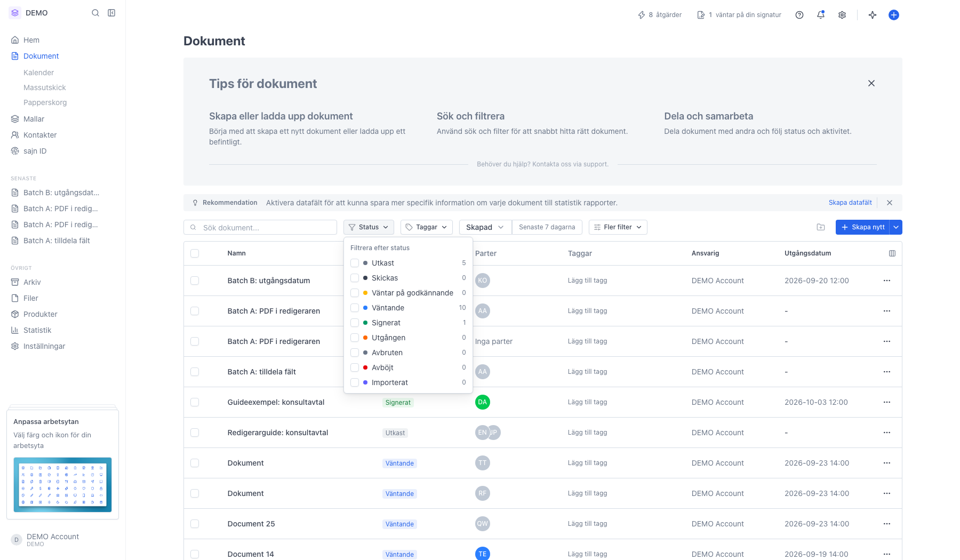Open 1 väntar på din signatur
This screenshot has height=560, width=960.
(739, 15)
